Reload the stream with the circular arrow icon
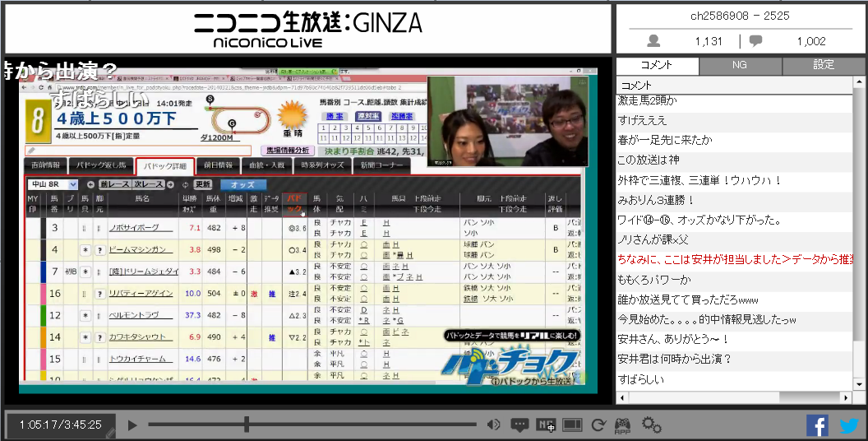The image size is (868, 441). [598, 425]
